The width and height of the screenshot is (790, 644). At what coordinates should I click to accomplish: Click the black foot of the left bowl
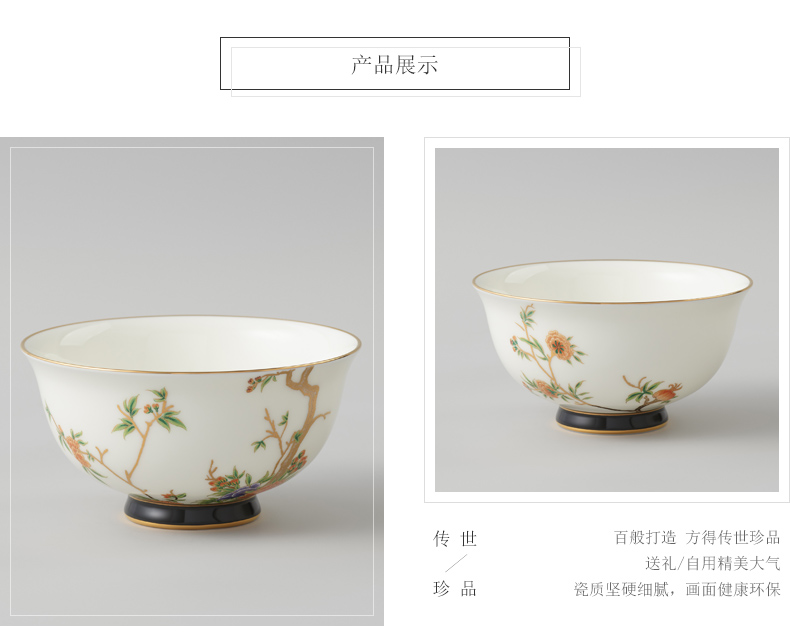(192, 510)
